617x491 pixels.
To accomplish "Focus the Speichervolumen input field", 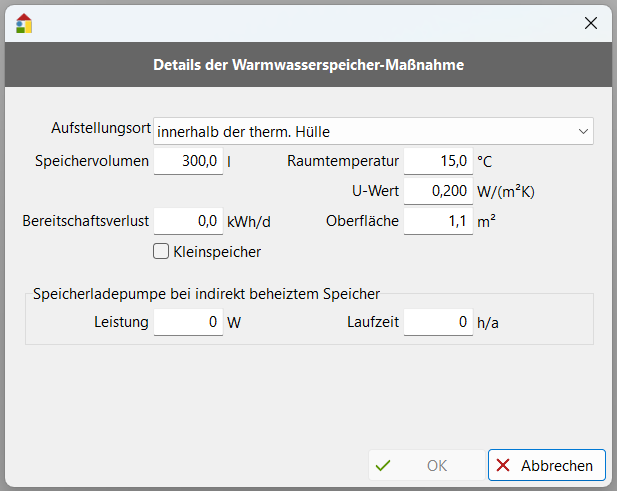I will (x=188, y=161).
